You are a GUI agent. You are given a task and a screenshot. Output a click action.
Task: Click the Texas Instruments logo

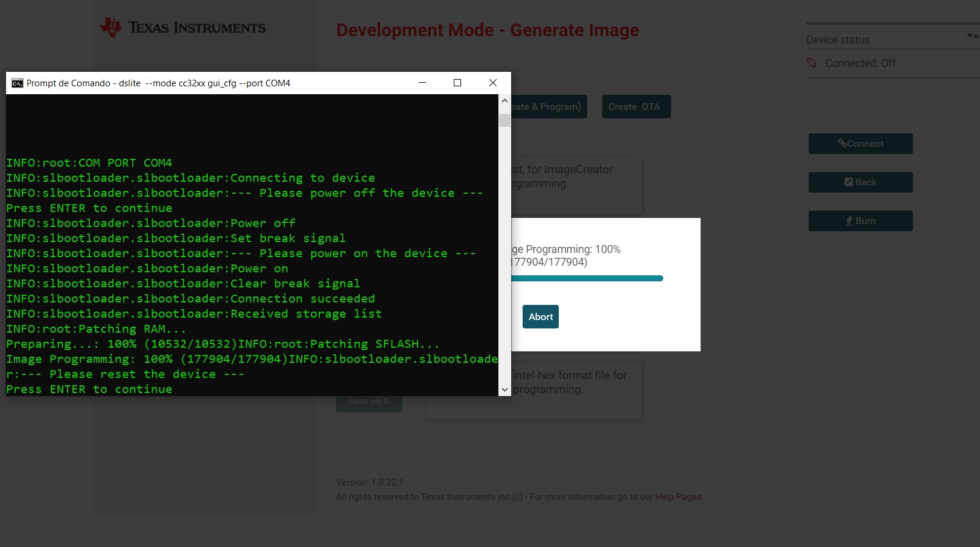(183, 27)
